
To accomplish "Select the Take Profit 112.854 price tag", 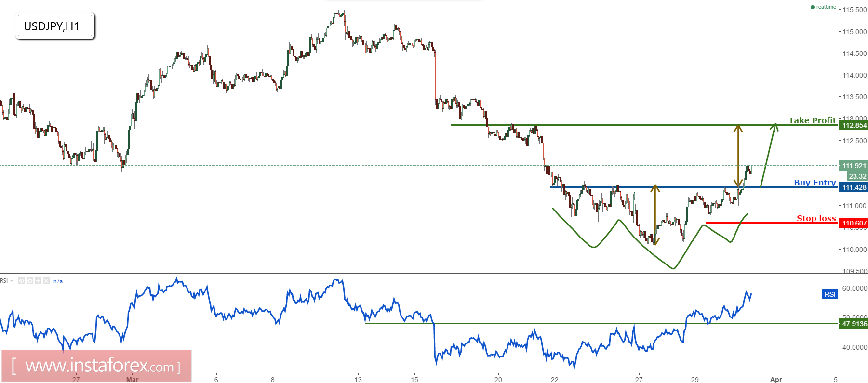I will pyautogui.click(x=854, y=125).
